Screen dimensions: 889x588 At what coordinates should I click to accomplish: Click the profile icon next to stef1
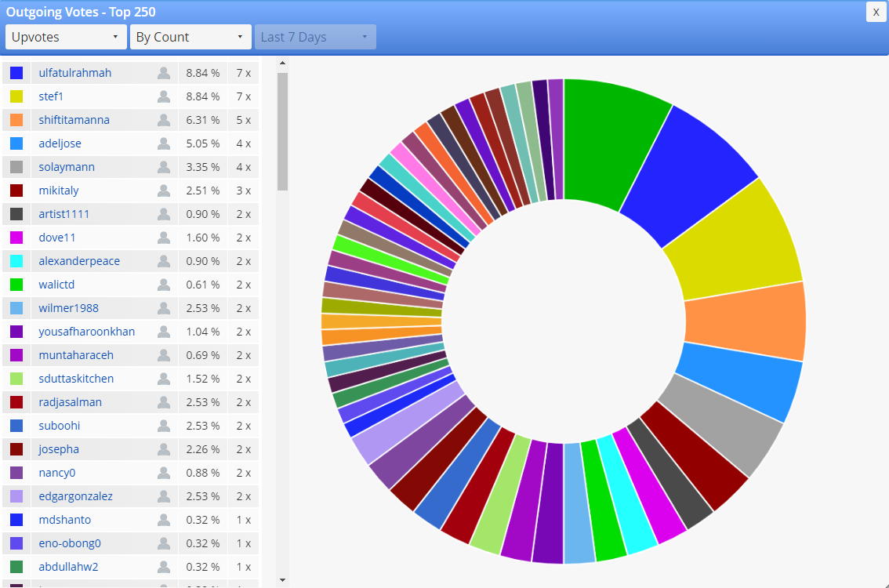[164, 96]
